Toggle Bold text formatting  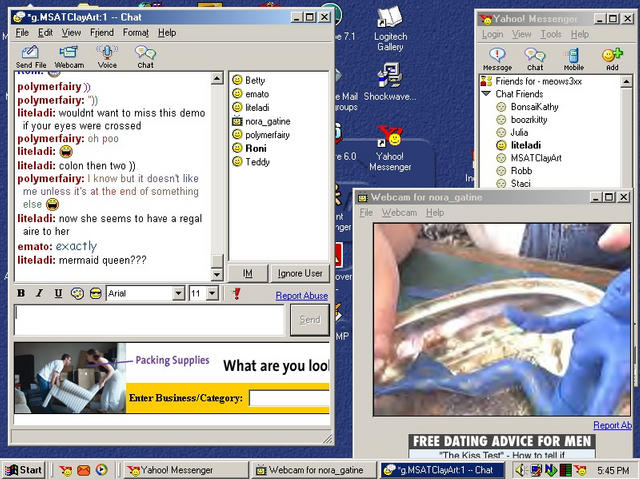click(21, 293)
